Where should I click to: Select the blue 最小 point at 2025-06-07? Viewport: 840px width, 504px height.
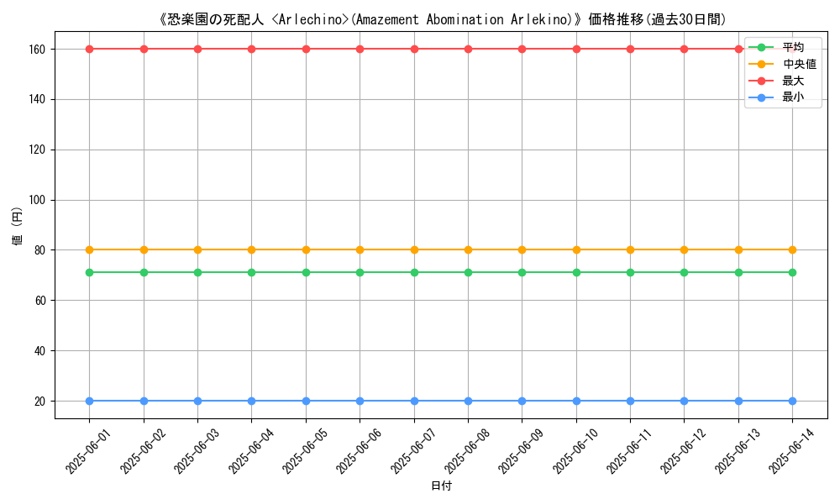[x=414, y=402]
